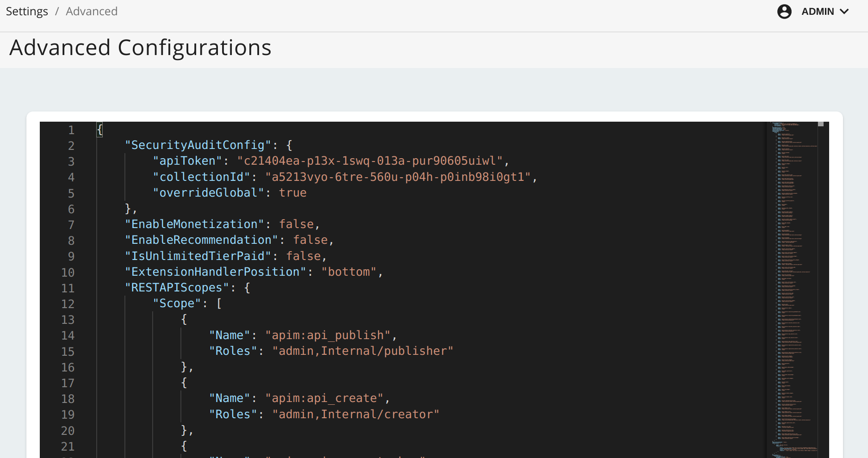
Task: Click the editor vertical scrollbar thumb
Action: click(x=821, y=124)
